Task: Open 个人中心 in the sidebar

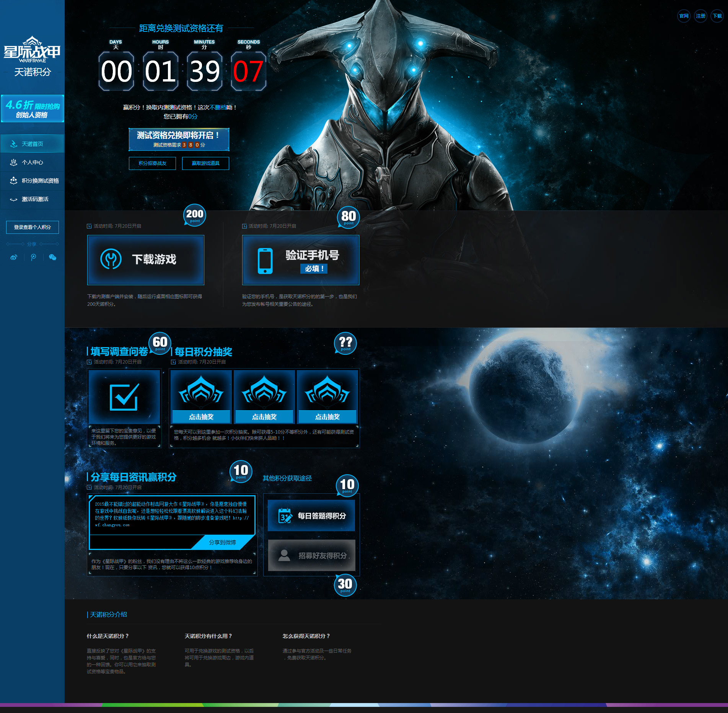Action: coord(32,162)
